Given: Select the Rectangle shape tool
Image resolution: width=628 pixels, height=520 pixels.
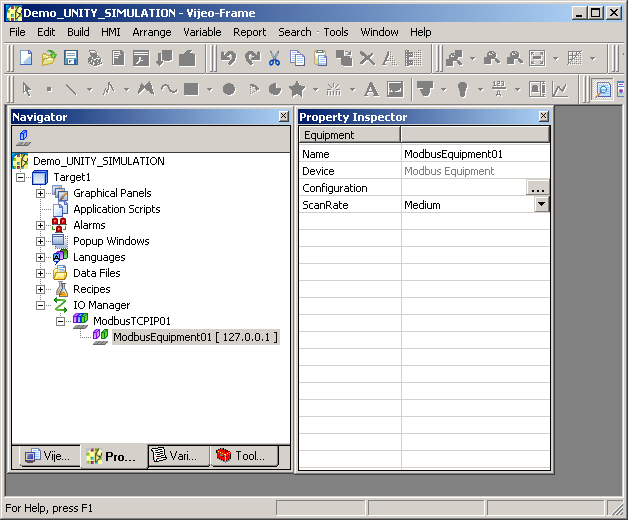Looking at the screenshot, I should click(191, 89).
